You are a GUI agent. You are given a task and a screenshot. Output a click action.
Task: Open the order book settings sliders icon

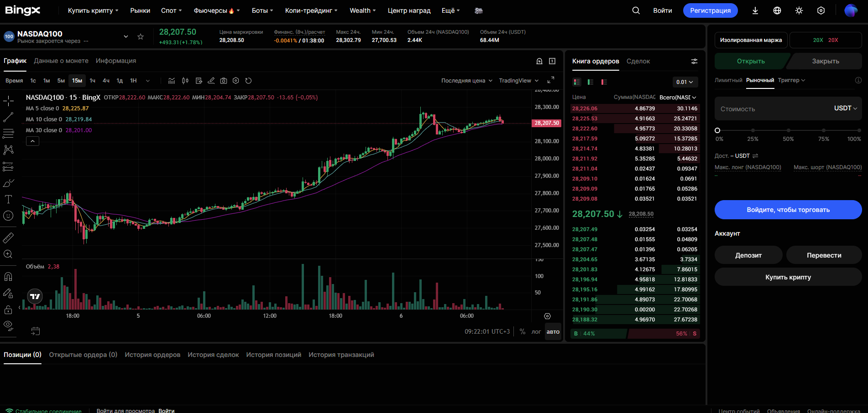tap(694, 61)
